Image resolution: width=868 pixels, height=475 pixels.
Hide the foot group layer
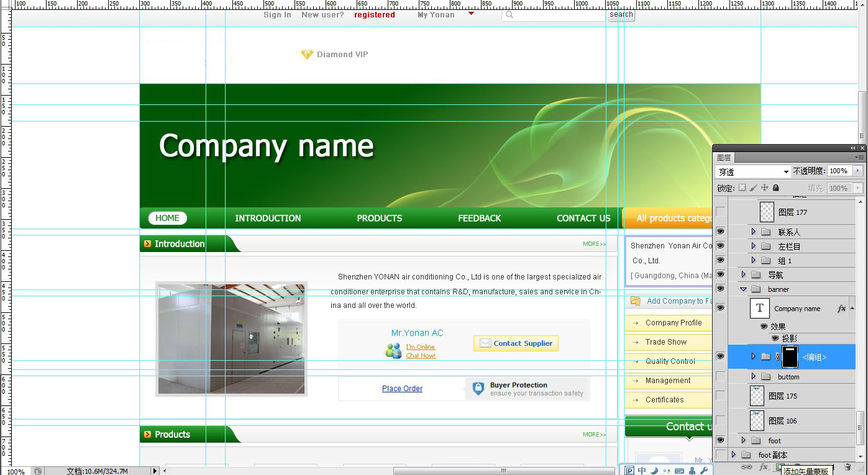[x=720, y=440]
